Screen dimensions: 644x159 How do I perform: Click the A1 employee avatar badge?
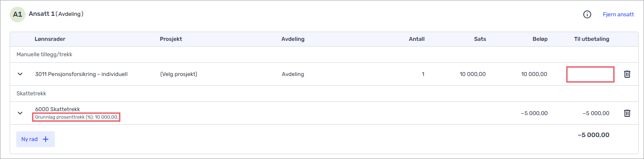[18, 14]
